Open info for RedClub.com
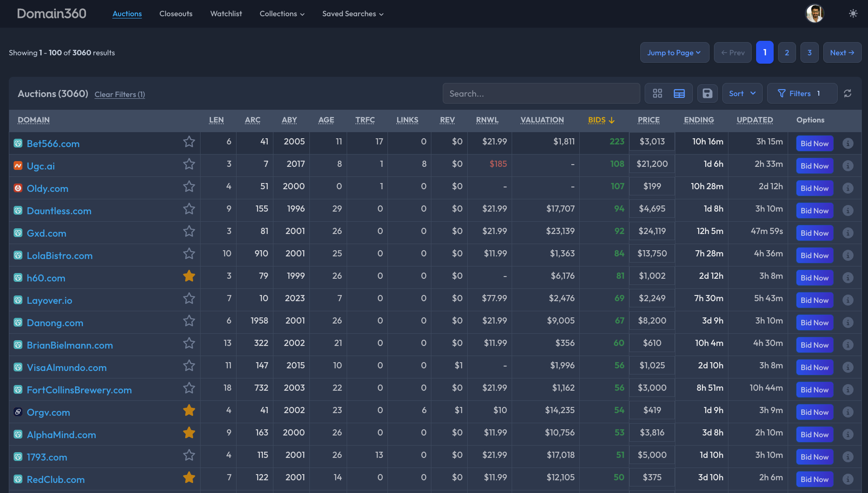 point(848,479)
